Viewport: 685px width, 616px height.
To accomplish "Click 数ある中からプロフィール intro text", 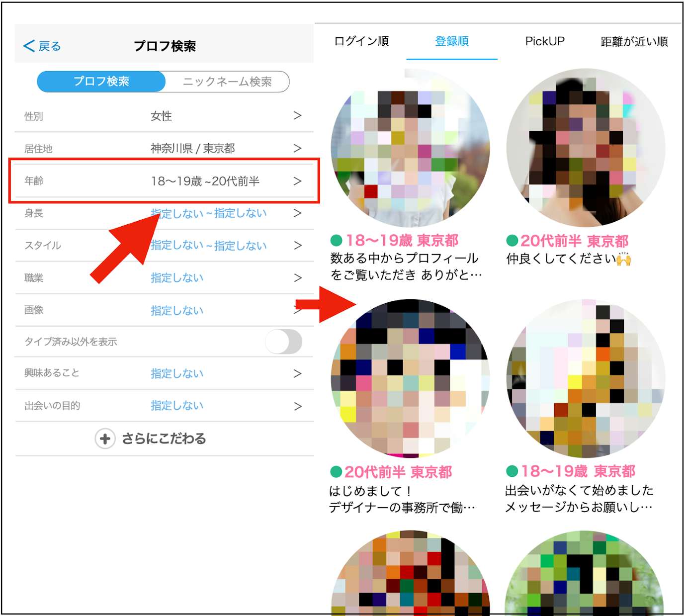I will [406, 266].
